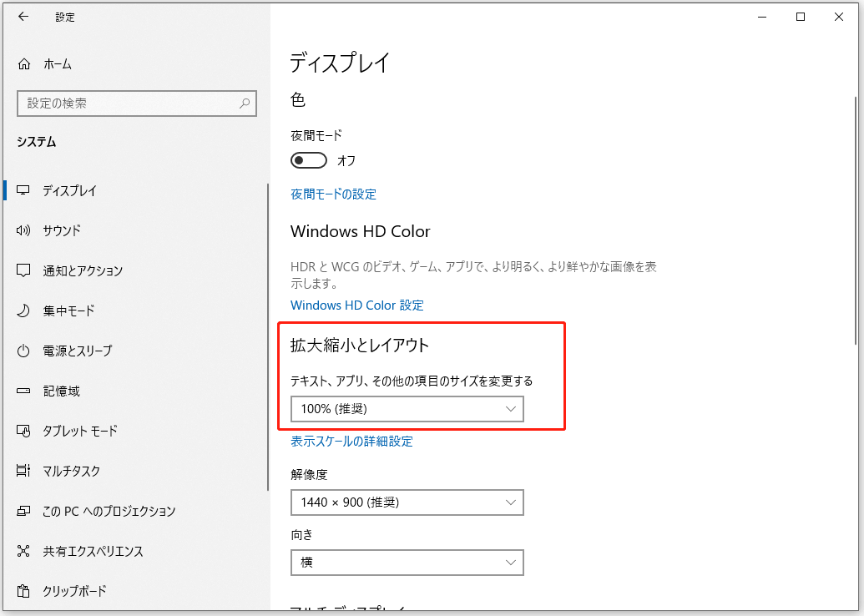Viewport: 864px width, 616px height.
Task: Toggle the Night light (夜間モード) switch
Action: point(308,160)
